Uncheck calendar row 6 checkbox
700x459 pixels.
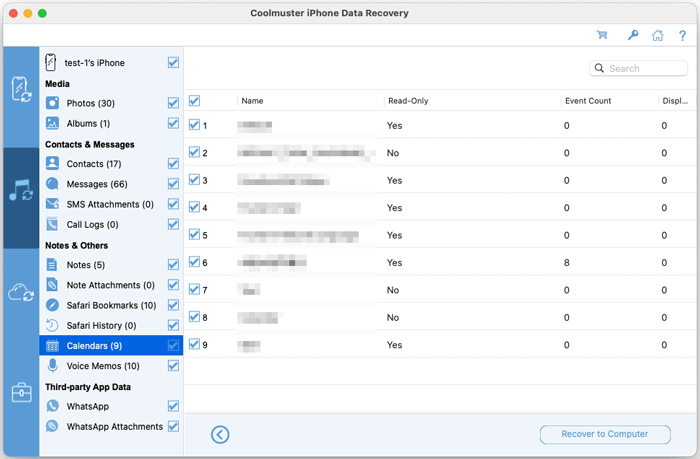(x=194, y=262)
